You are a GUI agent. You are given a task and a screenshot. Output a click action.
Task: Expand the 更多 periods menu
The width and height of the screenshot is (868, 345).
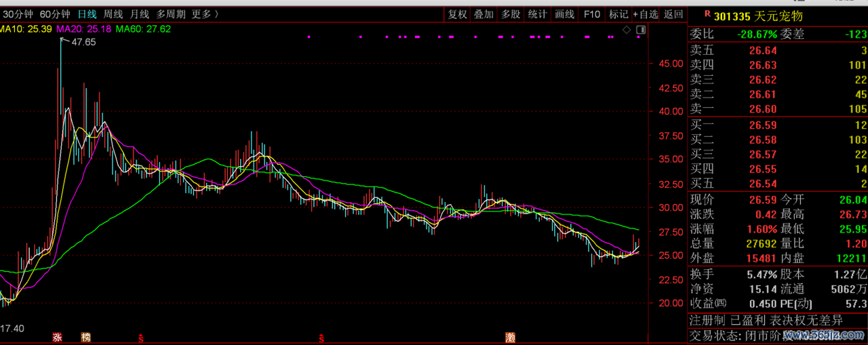pos(205,14)
